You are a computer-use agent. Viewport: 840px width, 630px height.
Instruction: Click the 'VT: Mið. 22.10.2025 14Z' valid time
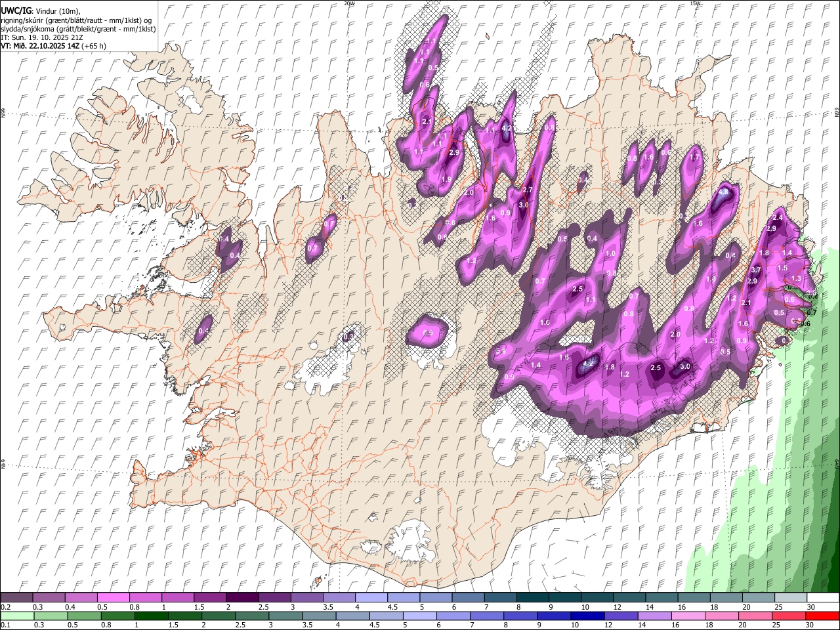[x=40, y=46]
